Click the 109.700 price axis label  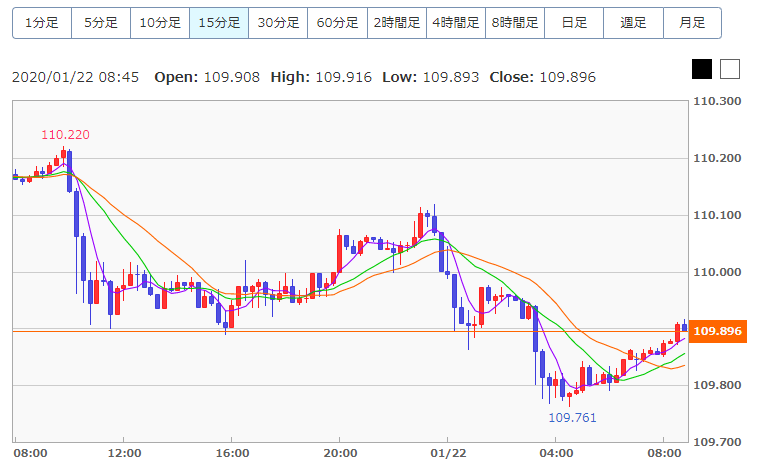(717, 442)
